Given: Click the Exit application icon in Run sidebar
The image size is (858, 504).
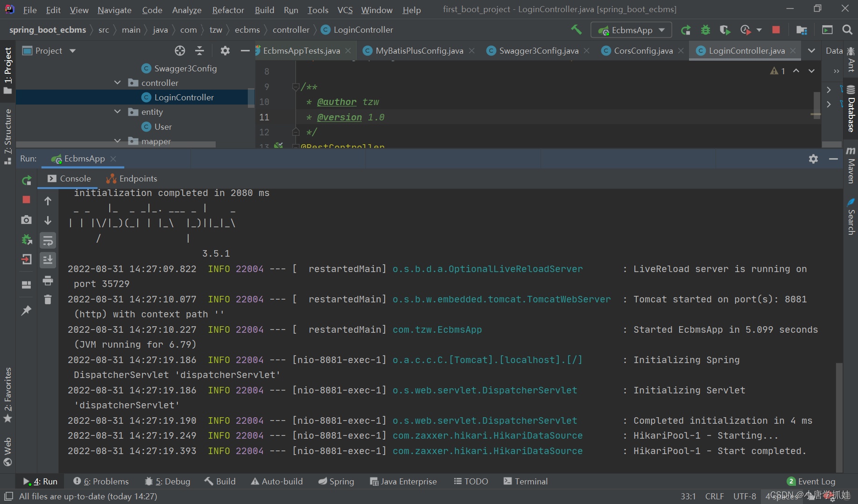Looking at the screenshot, I should pyautogui.click(x=27, y=259).
